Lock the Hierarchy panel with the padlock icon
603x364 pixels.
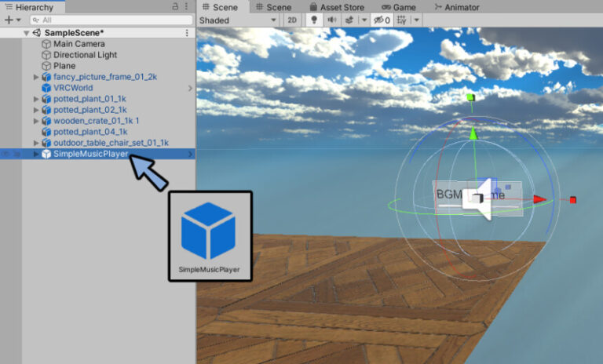pos(175,6)
